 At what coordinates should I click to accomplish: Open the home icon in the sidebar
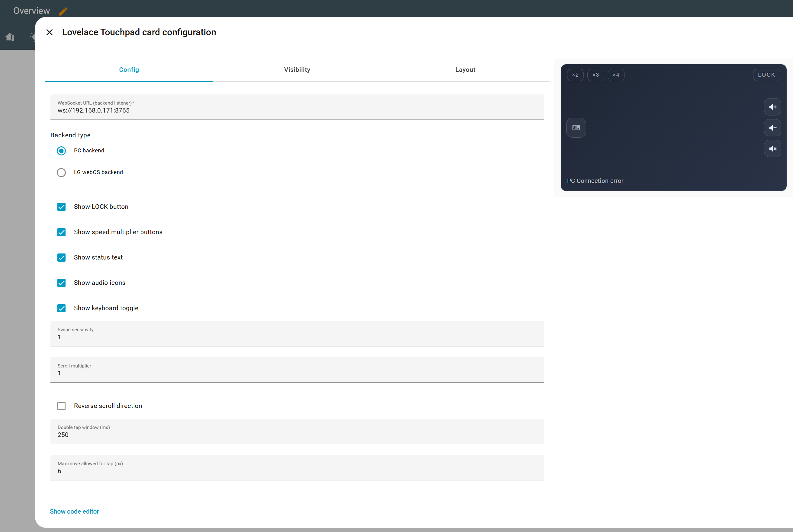point(10,37)
